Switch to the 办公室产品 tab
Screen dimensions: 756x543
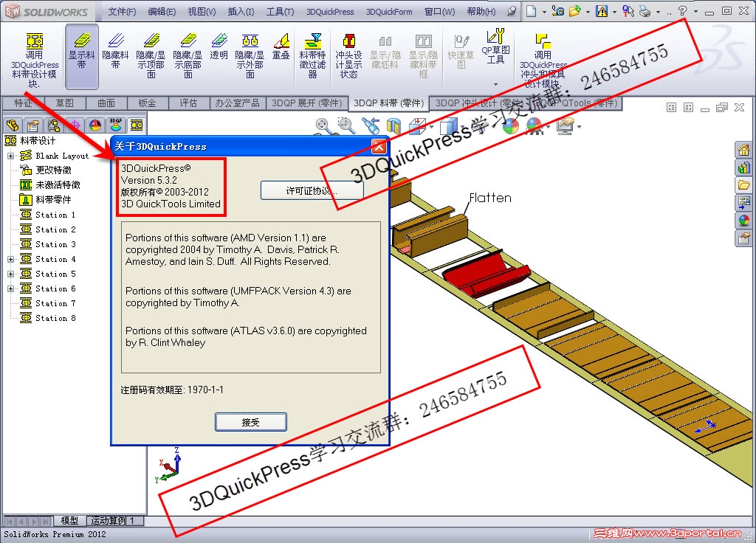tap(238, 103)
